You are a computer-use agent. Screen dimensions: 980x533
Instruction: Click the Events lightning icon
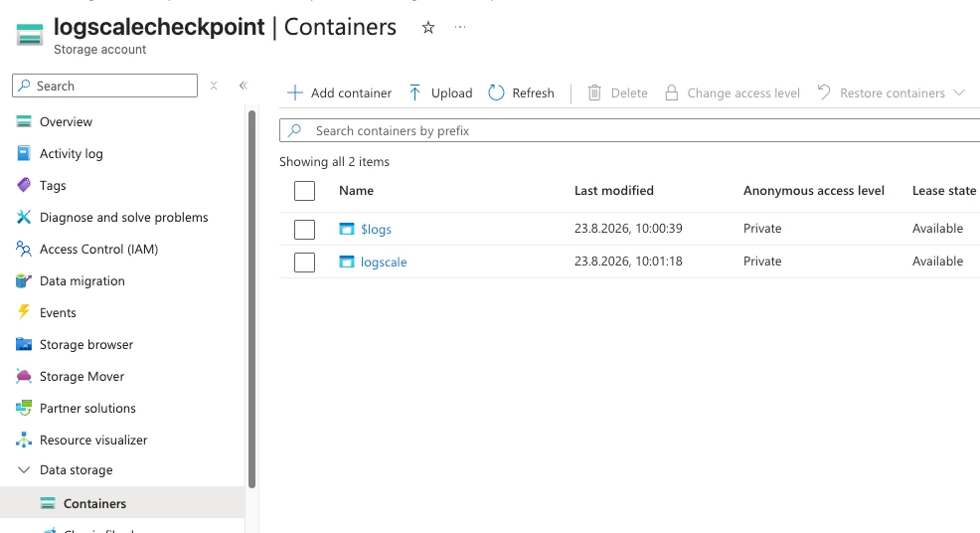tap(24, 312)
